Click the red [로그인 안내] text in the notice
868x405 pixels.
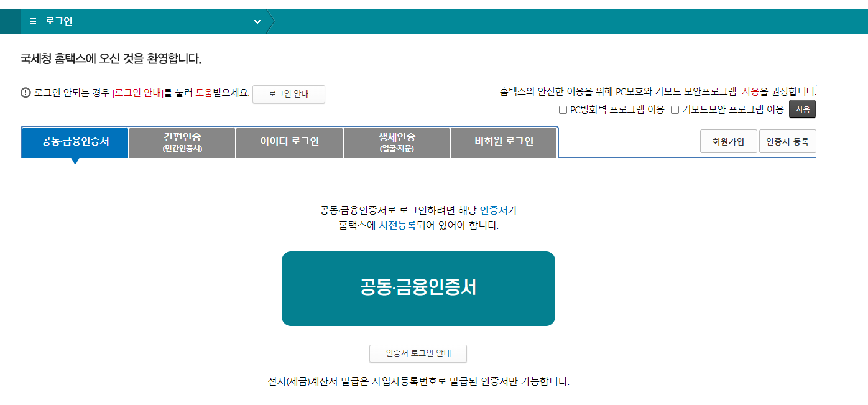tap(137, 93)
